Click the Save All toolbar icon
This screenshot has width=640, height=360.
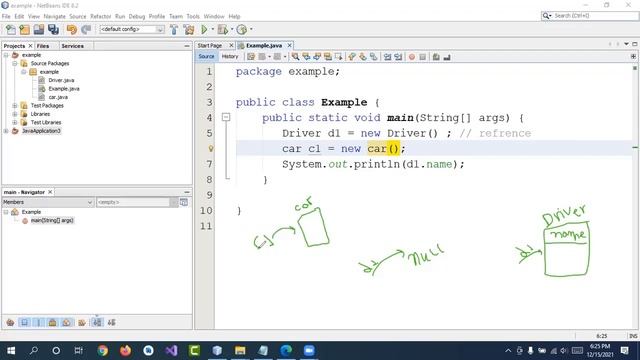pyautogui.click(x=53, y=29)
